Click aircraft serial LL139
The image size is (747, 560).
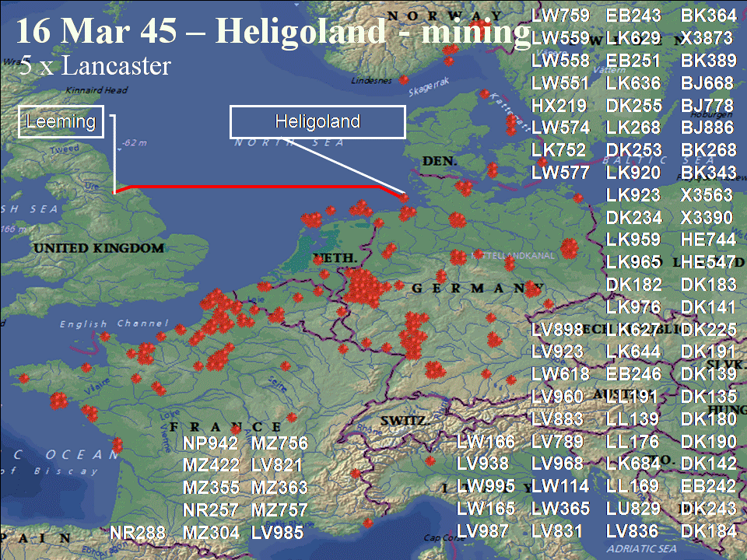point(632,419)
